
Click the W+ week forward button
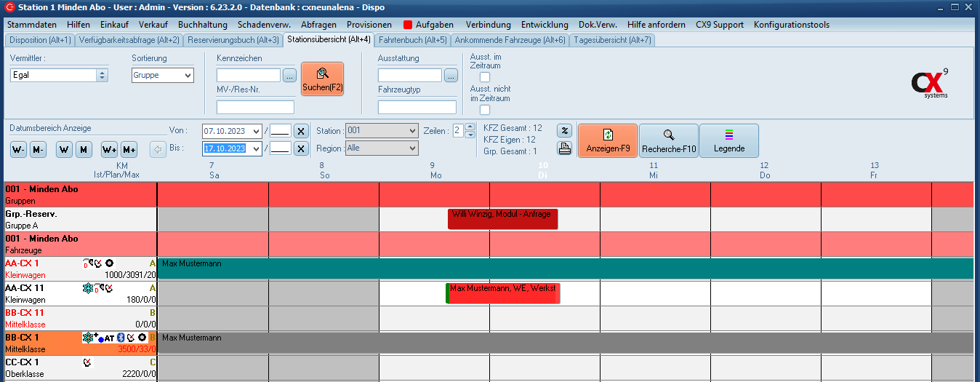coord(109,149)
